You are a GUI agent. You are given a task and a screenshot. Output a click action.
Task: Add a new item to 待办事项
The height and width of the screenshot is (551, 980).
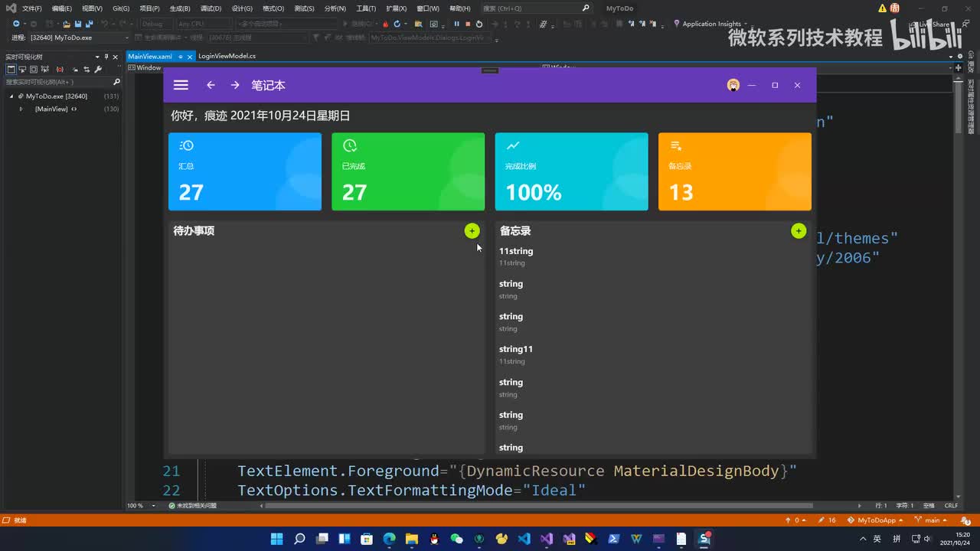(x=472, y=230)
